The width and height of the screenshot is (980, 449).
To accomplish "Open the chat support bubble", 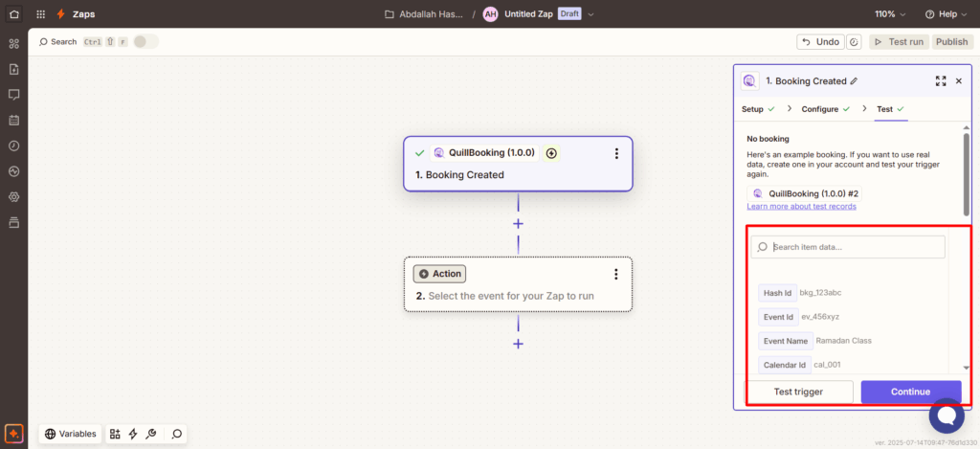I will click(947, 416).
